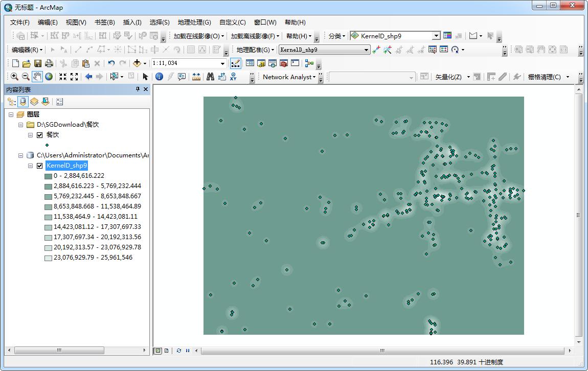This screenshot has height=371, width=588.
Task: Click the 0 - 2,884,616.222 legend color swatch
Action: coord(49,175)
